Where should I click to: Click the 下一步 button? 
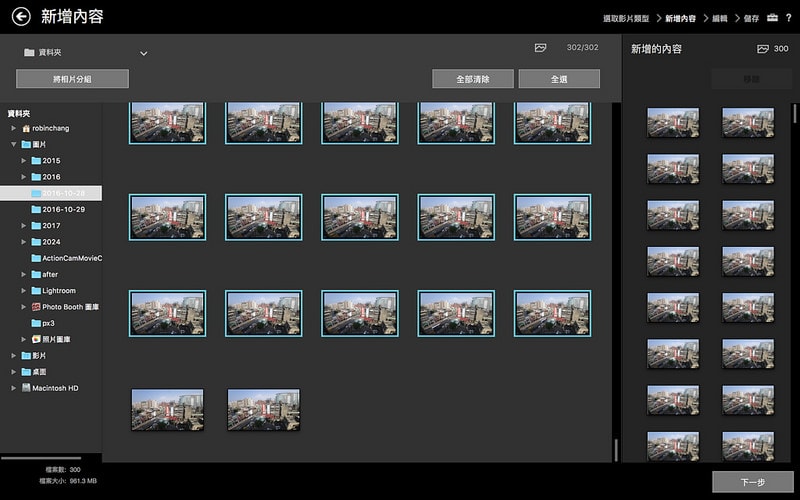[x=752, y=482]
